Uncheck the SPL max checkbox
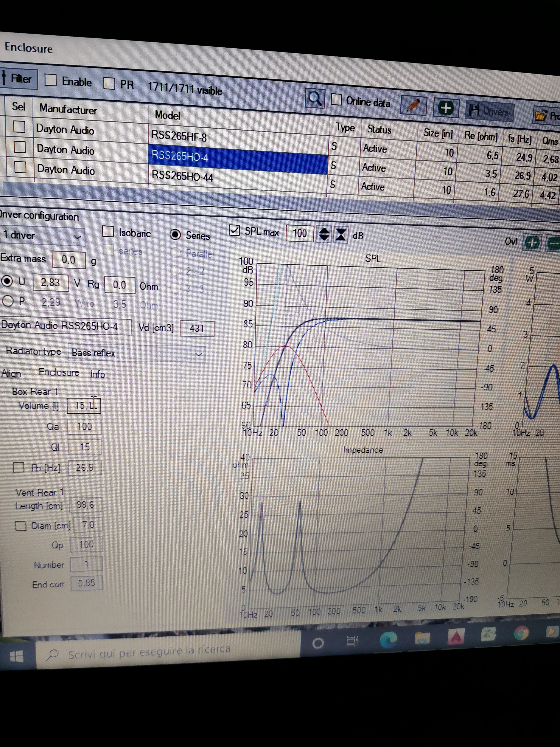This screenshot has width=560, height=747. pyautogui.click(x=234, y=230)
